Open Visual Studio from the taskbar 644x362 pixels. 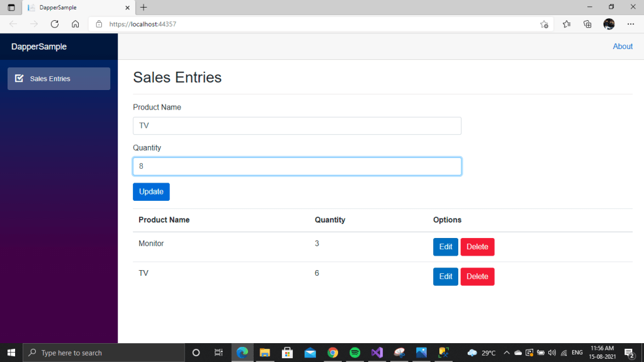[x=376, y=353]
